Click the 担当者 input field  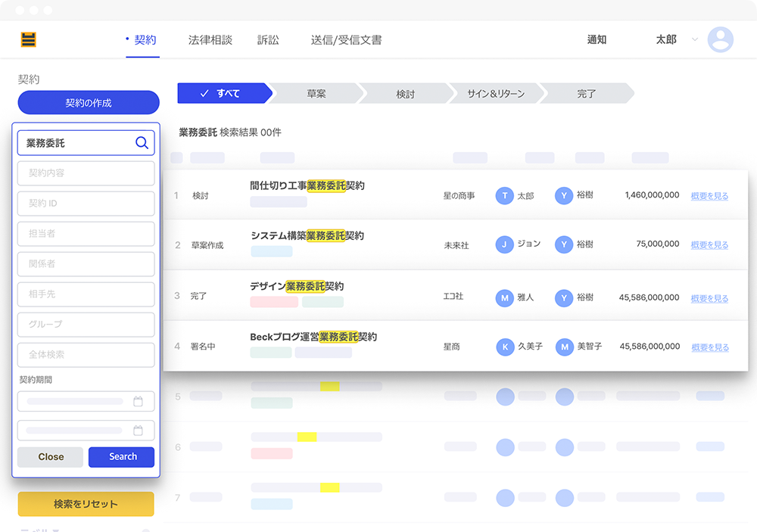(86, 234)
